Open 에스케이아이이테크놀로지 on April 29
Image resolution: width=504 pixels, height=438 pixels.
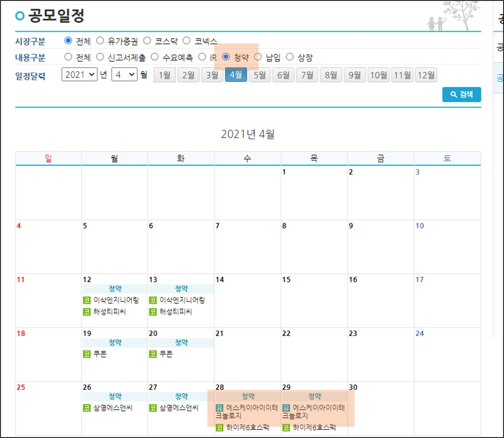click(x=314, y=412)
